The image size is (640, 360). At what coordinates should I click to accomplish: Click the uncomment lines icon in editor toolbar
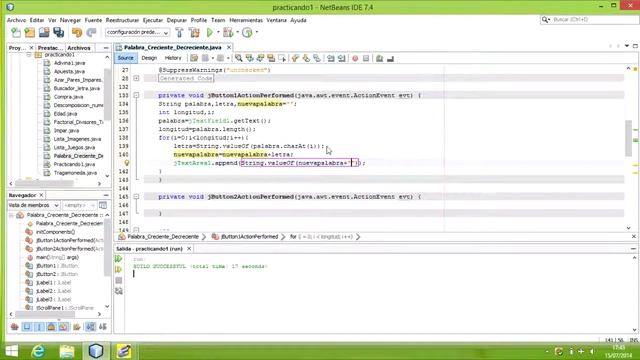pyautogui.click(x=390, y=58)
